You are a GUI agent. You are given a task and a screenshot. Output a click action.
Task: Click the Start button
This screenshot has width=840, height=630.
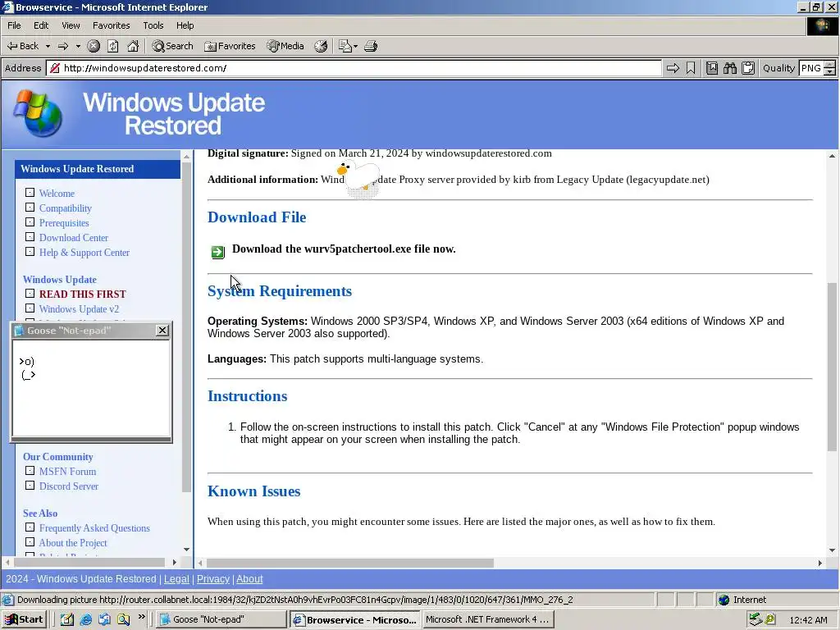pos(24,620)
